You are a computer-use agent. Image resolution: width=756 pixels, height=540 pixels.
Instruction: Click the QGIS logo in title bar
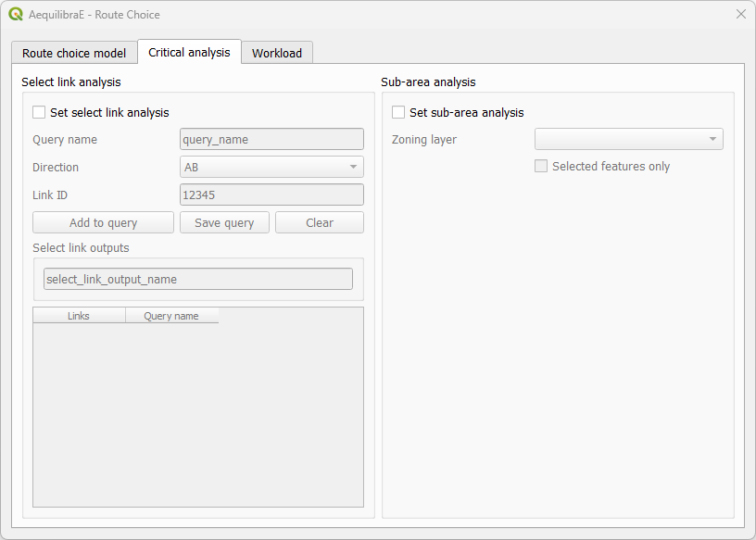click(x=16, y=14)
